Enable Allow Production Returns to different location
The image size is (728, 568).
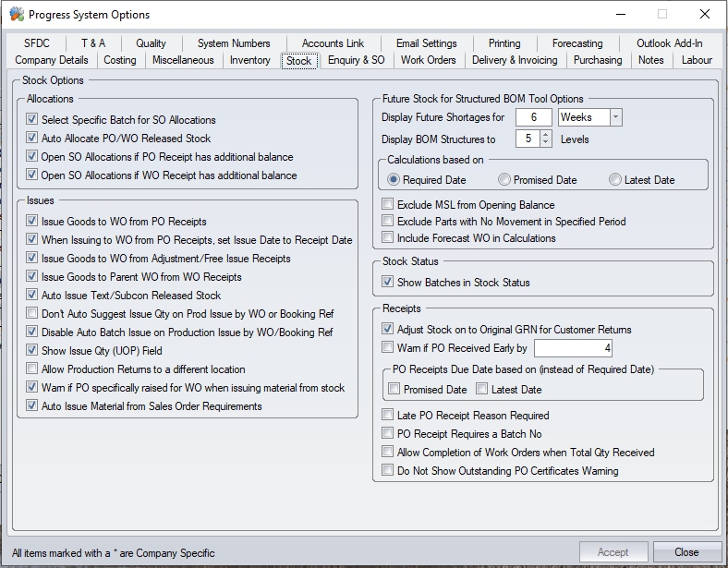click(32, 369)
